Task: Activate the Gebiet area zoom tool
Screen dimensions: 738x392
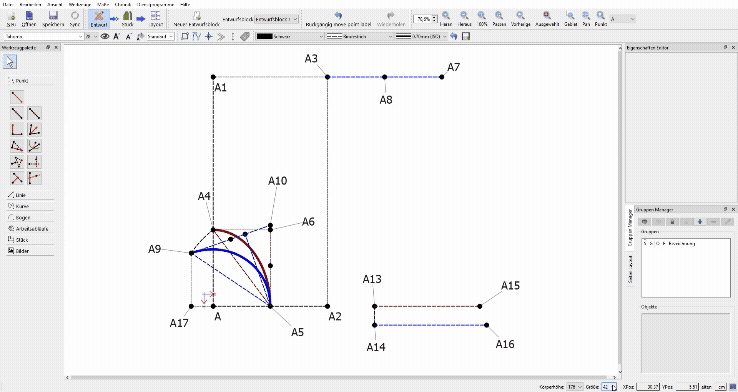Action: point(570,18)
